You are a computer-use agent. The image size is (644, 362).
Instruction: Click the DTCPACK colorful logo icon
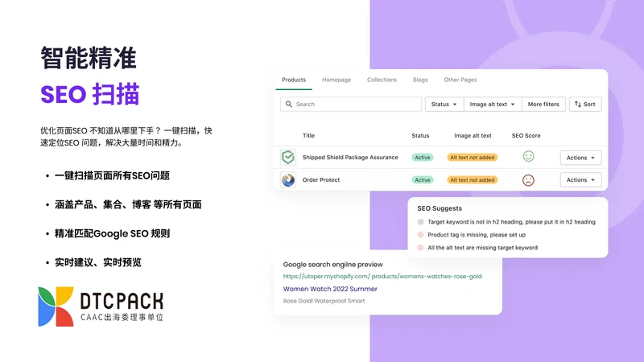coord(56,306)
